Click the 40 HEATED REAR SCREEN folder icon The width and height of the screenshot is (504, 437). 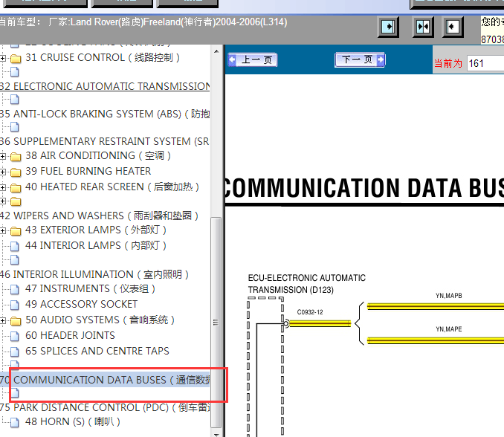(x=16, y=187)
